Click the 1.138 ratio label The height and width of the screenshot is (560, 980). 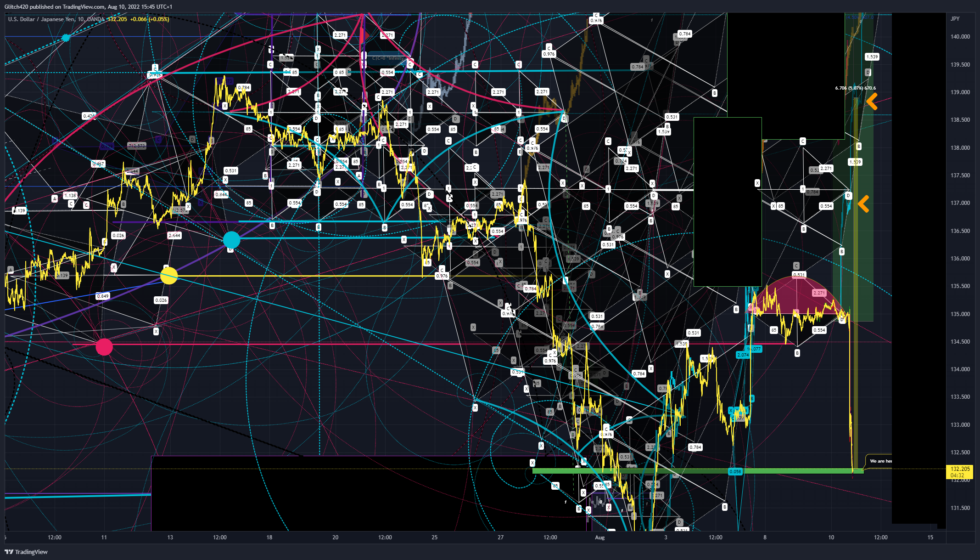click(x=70, y=196)
